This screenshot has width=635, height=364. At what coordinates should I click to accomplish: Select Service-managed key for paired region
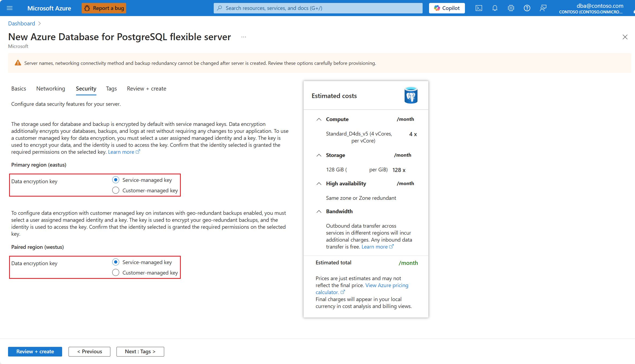[116, 262]
